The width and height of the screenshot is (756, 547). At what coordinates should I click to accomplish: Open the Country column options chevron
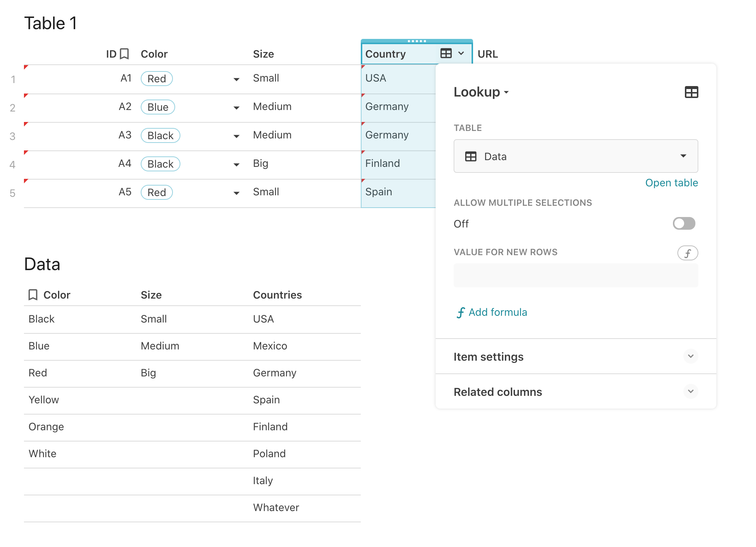(x=461, y=54)
